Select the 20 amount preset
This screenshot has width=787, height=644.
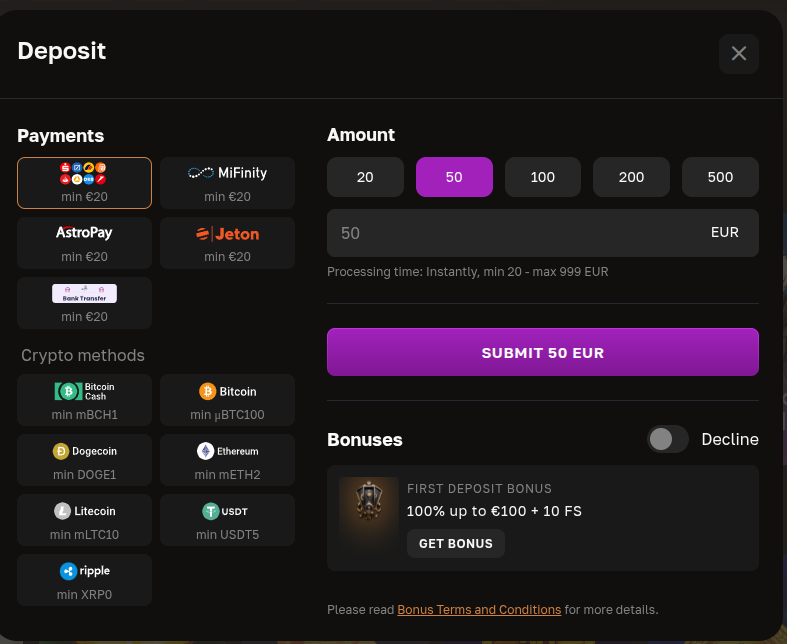pos(365,177)
